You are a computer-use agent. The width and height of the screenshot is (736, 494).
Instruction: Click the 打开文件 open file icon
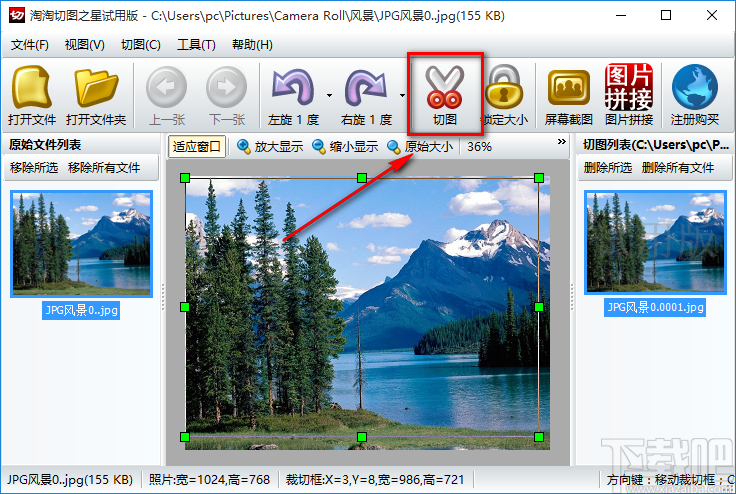(31, 95)
